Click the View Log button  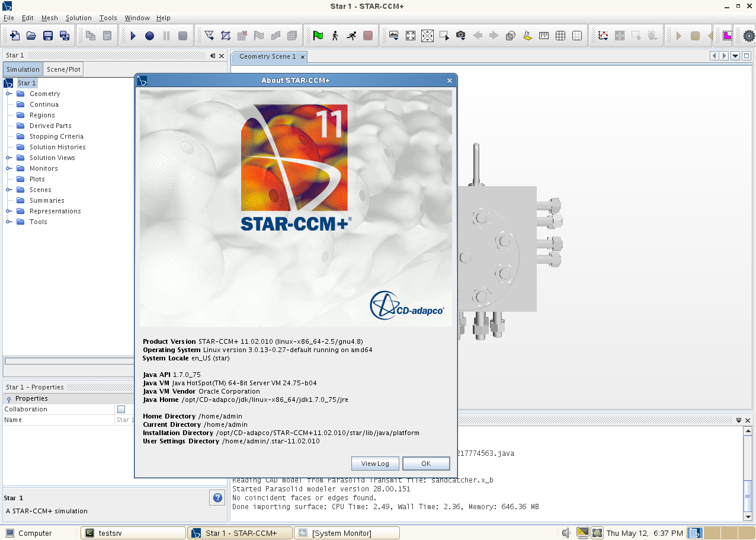[x=375, y=464]
